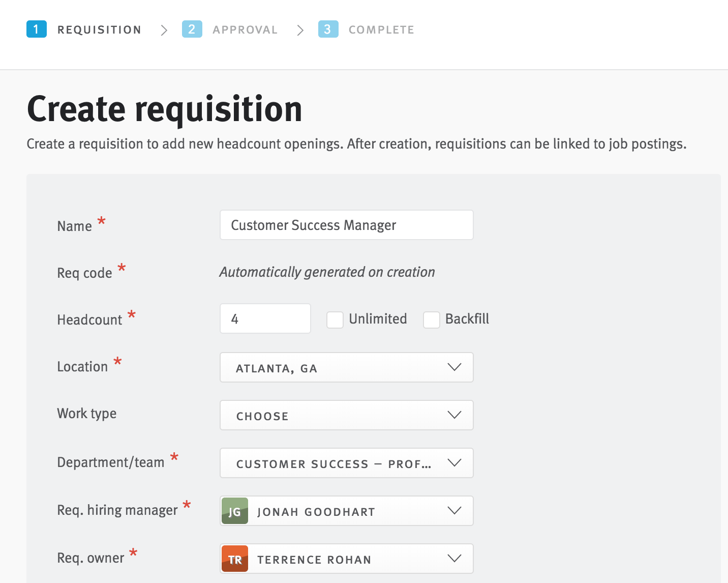The width and height of the screenshot is (728, 583).
Task: Focus the Headcount number field
Action: pos(265,319)
